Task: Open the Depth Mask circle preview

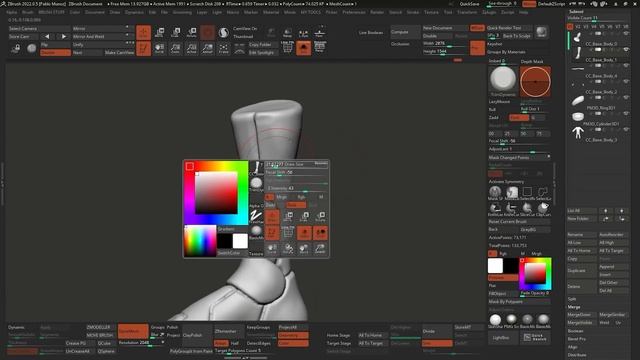Action: coord(535,82)
